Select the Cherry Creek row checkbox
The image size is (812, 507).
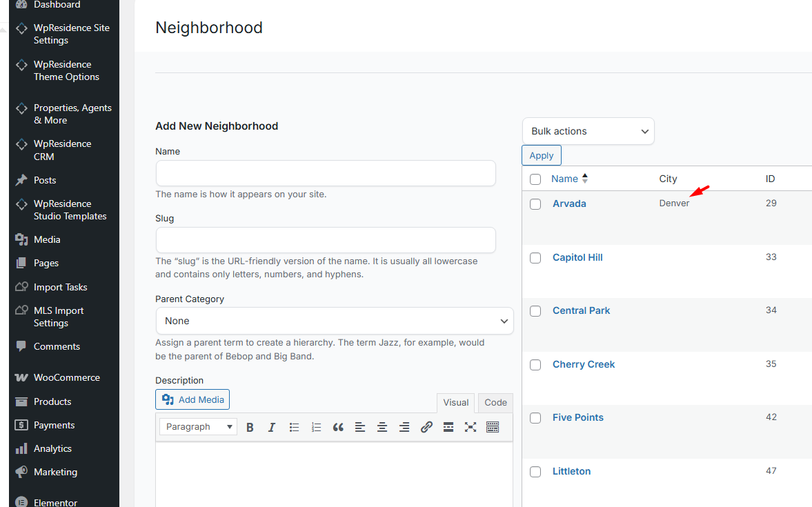(x=535, y=365)
